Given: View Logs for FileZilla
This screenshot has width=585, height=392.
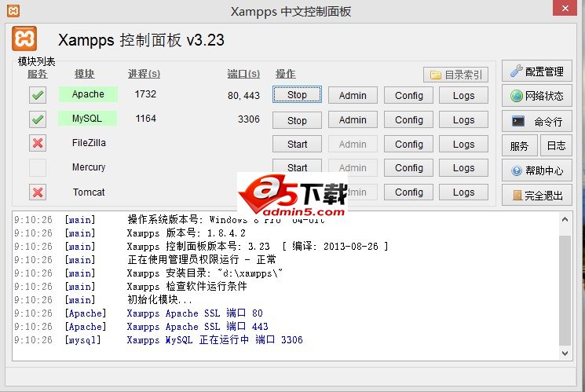Looking at the screenshot, I should 464,144.
